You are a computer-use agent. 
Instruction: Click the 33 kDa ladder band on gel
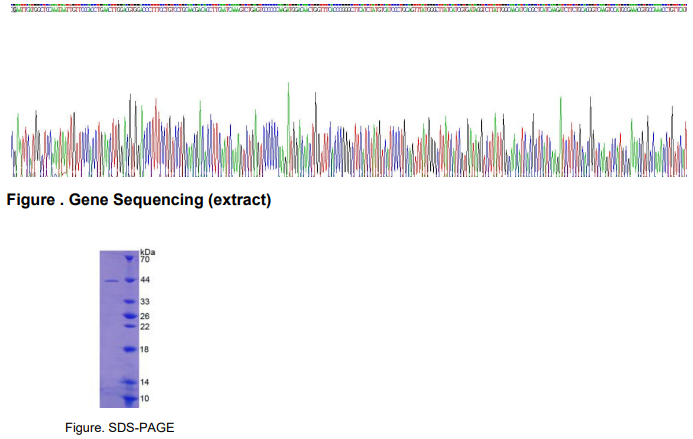pos(128,301)
